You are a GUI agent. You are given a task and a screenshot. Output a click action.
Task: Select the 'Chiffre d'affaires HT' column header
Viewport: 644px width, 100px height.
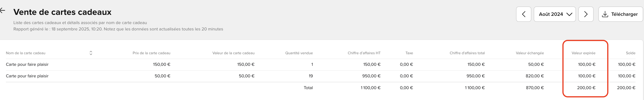coord(364,53)
